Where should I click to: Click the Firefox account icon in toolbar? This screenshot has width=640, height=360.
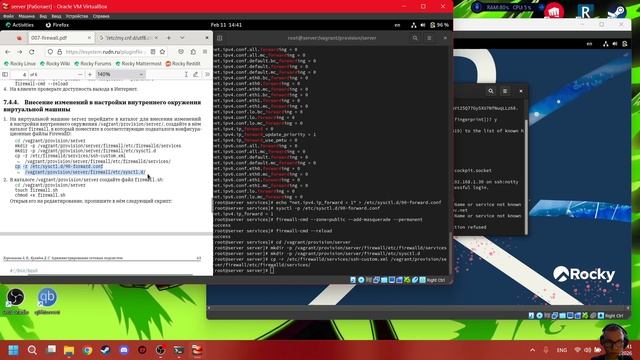pyautogui.click(x=181, y=52)
